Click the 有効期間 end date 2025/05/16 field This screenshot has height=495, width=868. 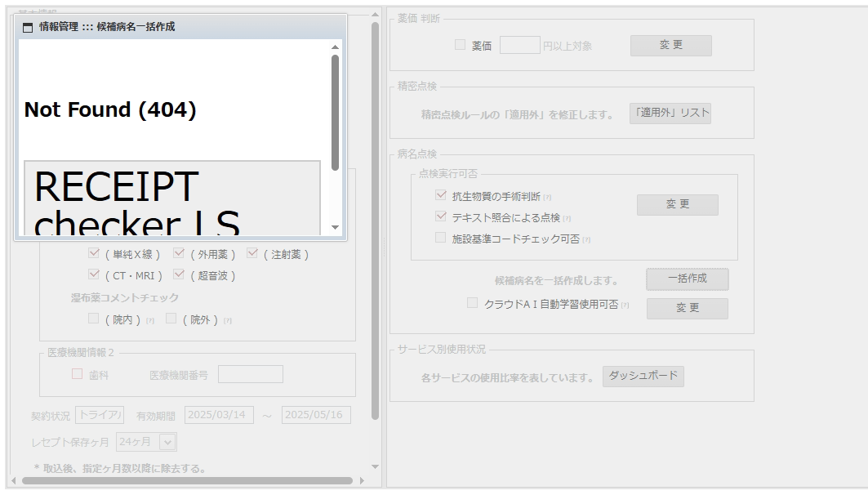point(316,415)
